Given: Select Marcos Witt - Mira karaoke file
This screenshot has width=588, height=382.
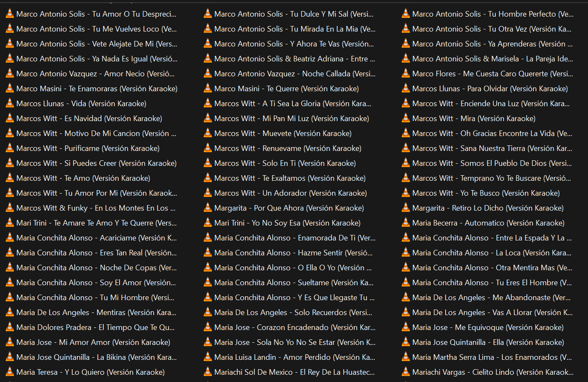Looking at the screenshot, I should [x=474, y=119].
